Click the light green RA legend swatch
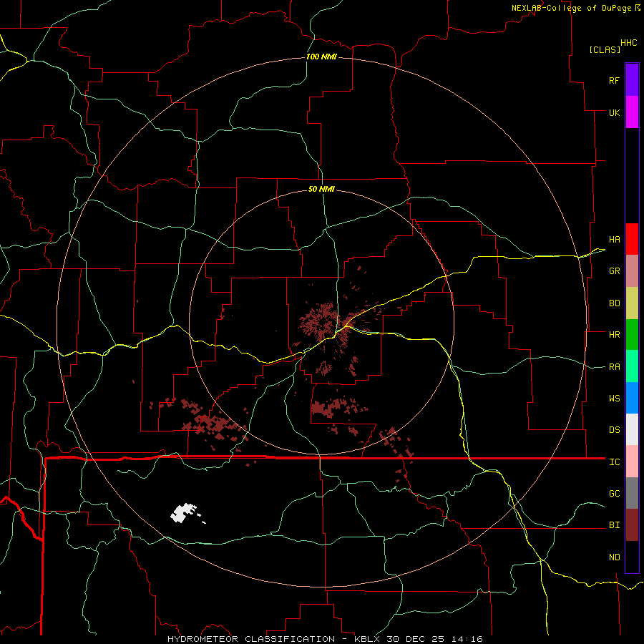 (632, 366)
